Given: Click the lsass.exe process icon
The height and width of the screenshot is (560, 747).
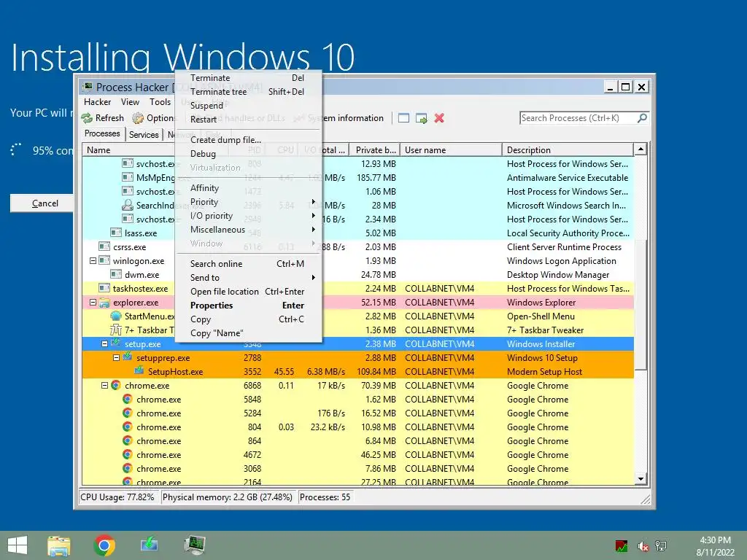Looking at the screenshot, I should pyautogui.click(x=116, y=233).
